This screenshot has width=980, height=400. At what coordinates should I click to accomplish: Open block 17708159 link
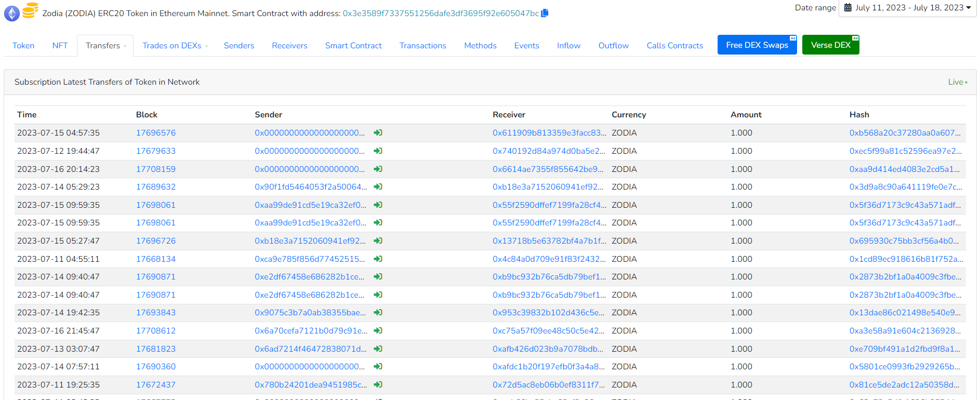click(156, 169)
